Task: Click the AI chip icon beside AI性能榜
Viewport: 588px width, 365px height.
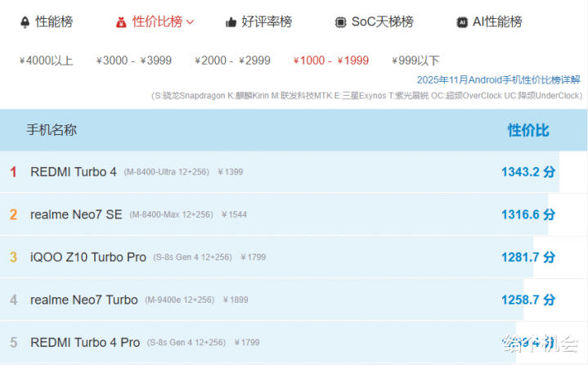Action: click(462, 23)
